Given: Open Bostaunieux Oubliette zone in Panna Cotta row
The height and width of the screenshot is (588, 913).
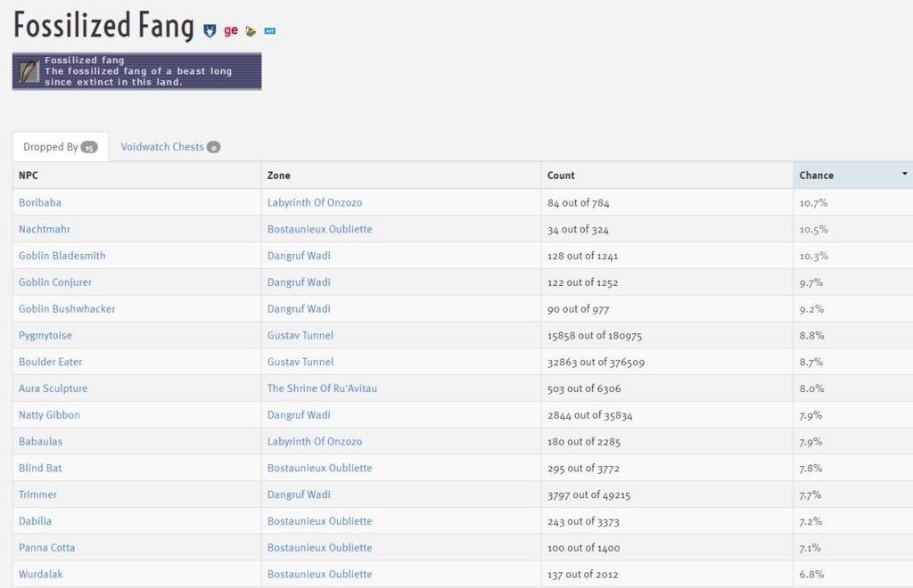Looking at the screenshot, I should [319, 547].
